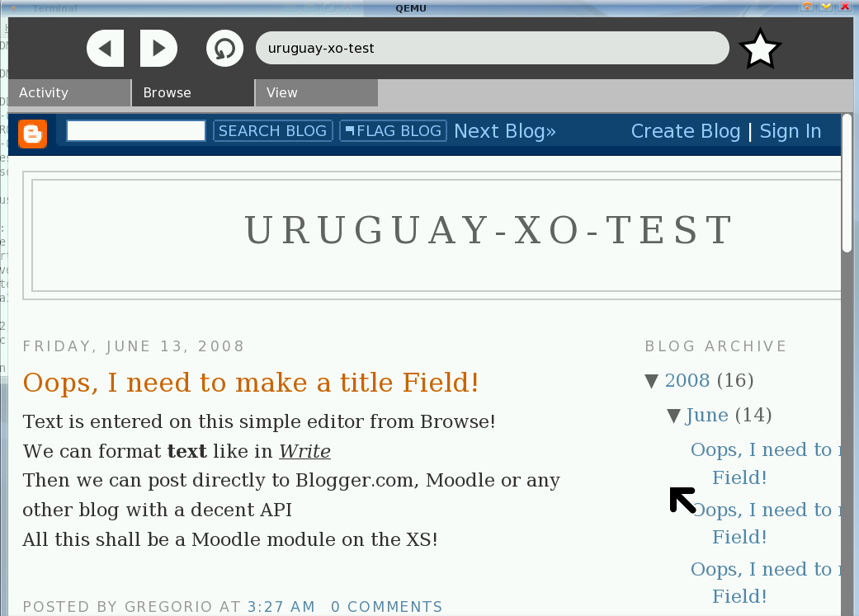Go to Next Blog link
The height and width of the screenshot is (616, 859).
tap(504, 131)
